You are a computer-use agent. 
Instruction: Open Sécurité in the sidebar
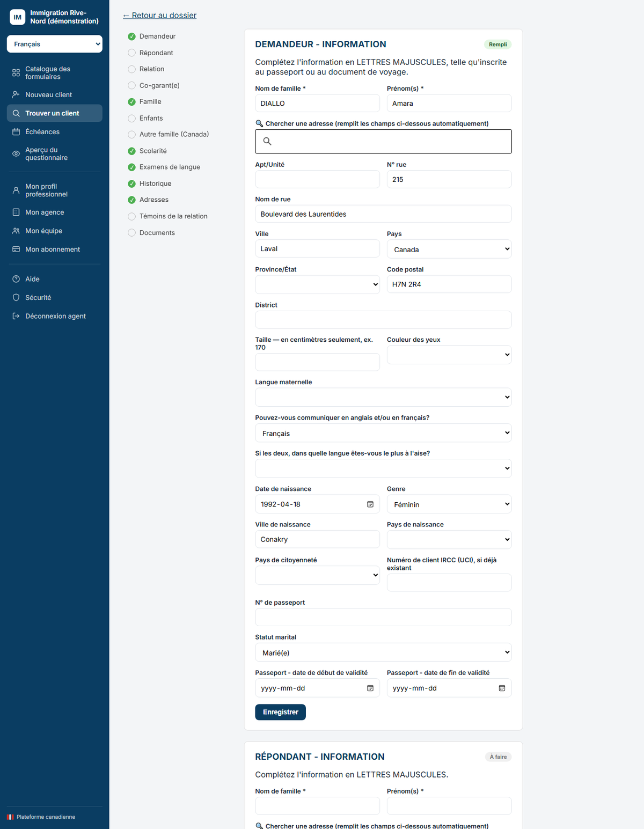55,297
